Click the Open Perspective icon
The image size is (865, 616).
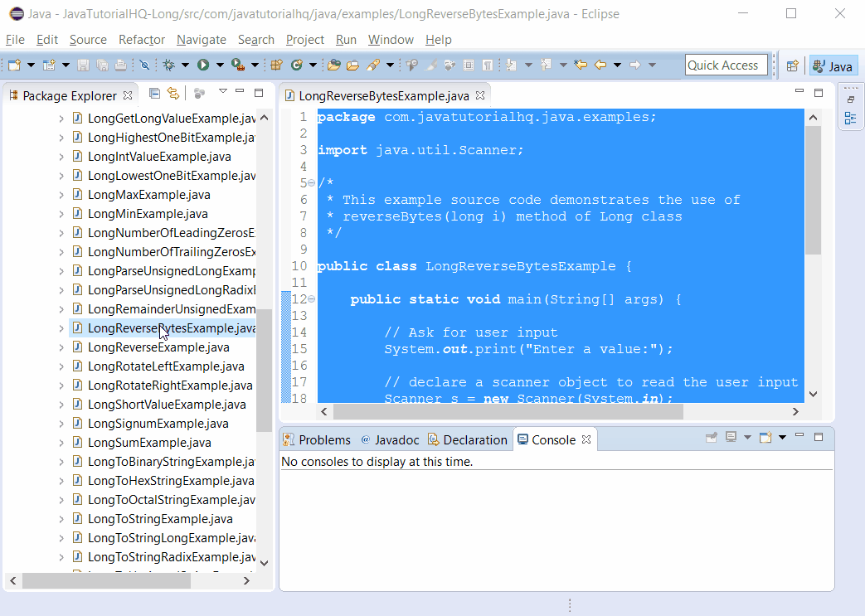click(793, 65)
